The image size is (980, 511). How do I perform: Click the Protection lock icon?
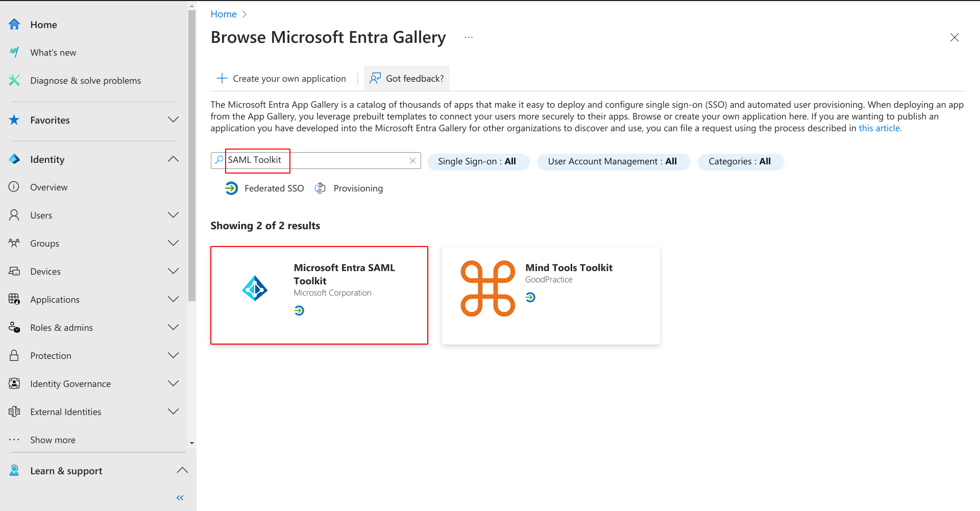pyautogui.click(x=14, y=355)
